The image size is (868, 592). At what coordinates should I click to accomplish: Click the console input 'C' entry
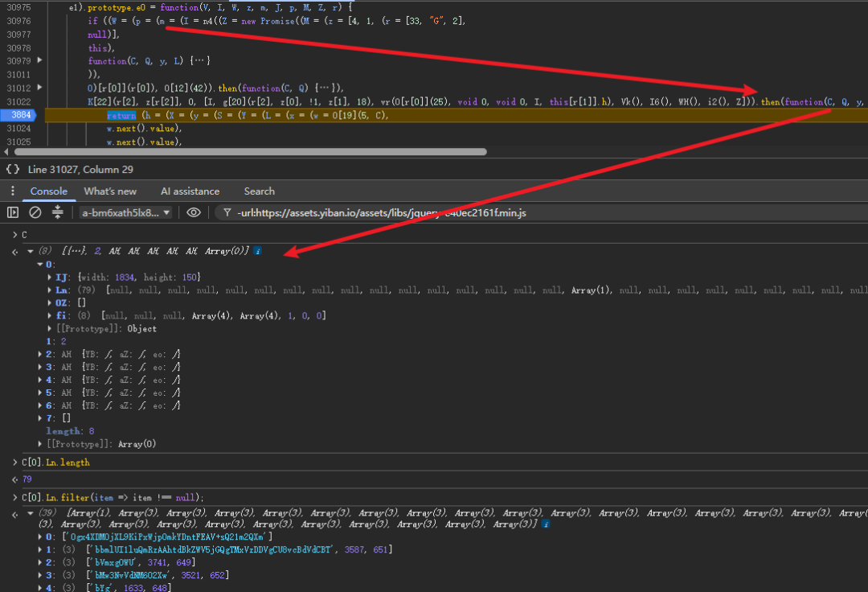(x=24, y=236)
